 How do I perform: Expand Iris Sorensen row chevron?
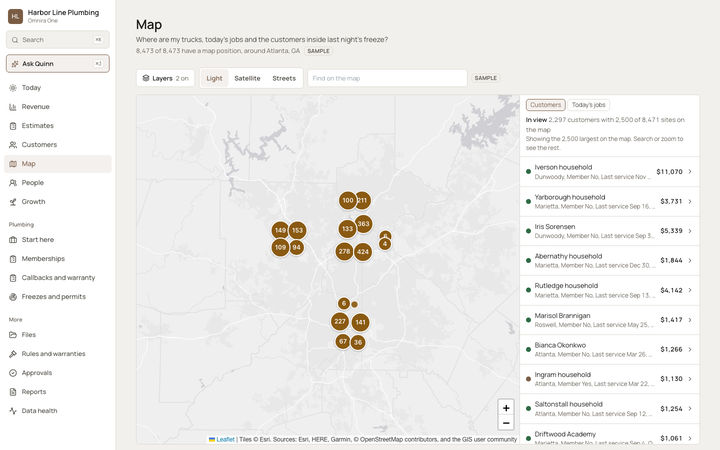(690, 231)
